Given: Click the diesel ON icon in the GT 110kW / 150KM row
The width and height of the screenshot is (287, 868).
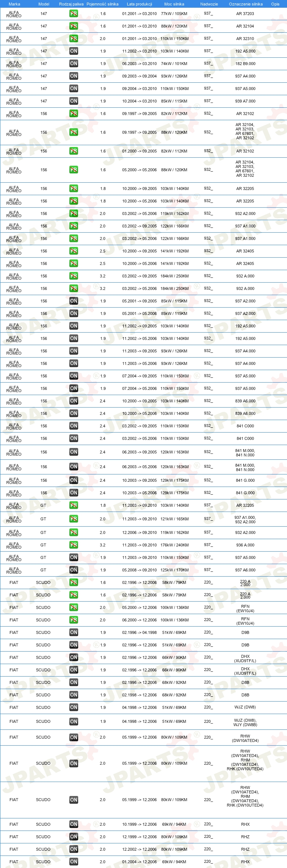Looking at the screenshot, I should (x=74, y=557).
